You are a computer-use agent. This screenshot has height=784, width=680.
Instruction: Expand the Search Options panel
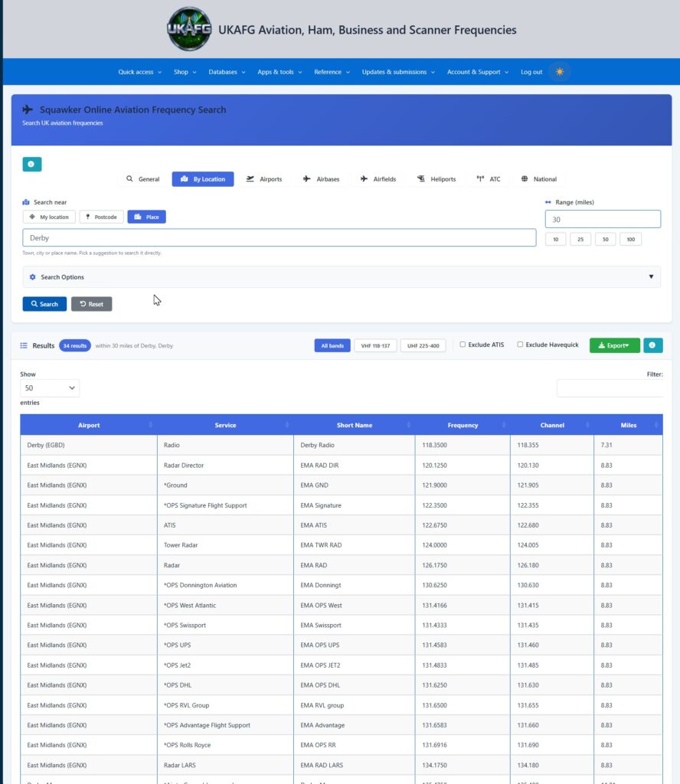(342, 277)
